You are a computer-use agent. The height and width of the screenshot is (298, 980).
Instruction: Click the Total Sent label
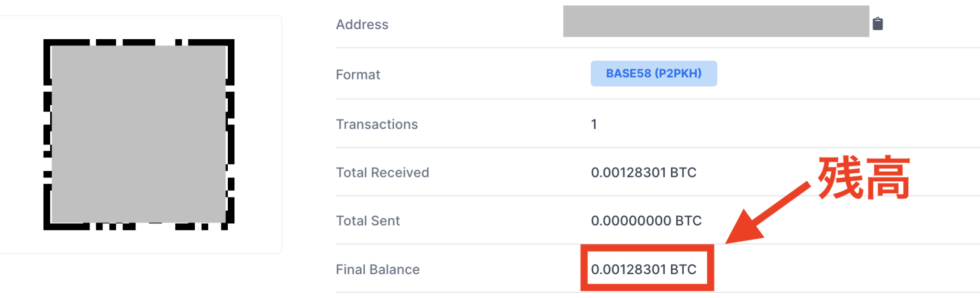368,221
